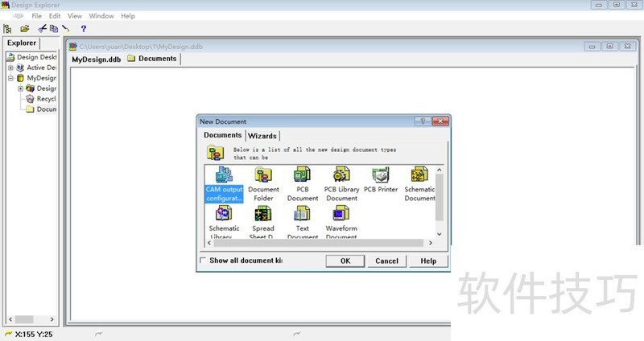Close the New Document dialog

coord(440,121)
